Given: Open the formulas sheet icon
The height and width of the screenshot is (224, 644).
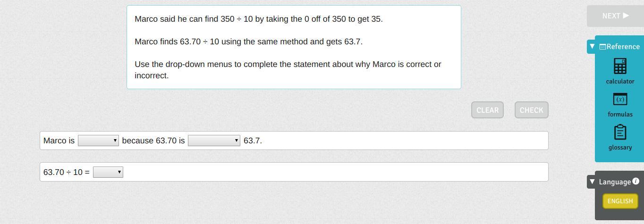Looking at the screenshot, I should pos(620,100).
